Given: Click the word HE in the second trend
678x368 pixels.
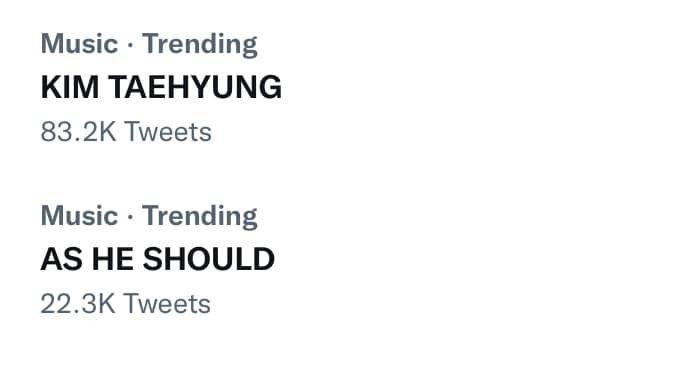Looking at the screenshot, I should point(112,259).
